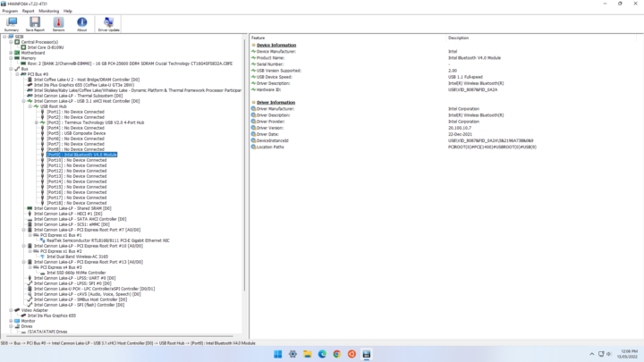Select Intel Core i3-8109U processor
This screenshot has width=644, height=362.
(x=46, y=47)
